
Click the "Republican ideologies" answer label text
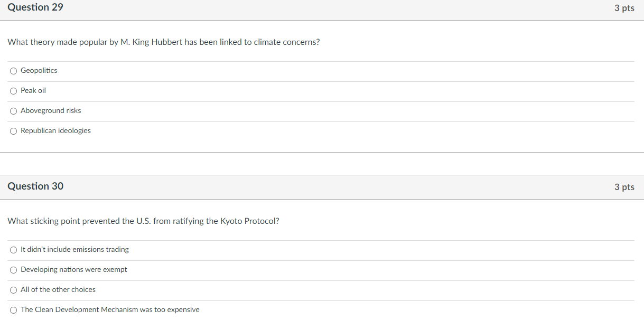click(55, 131)
